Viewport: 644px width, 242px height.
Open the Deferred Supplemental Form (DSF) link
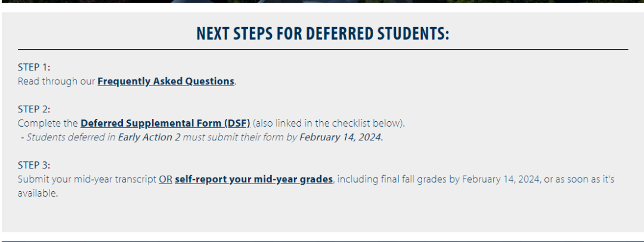click(x=165, y=124)
